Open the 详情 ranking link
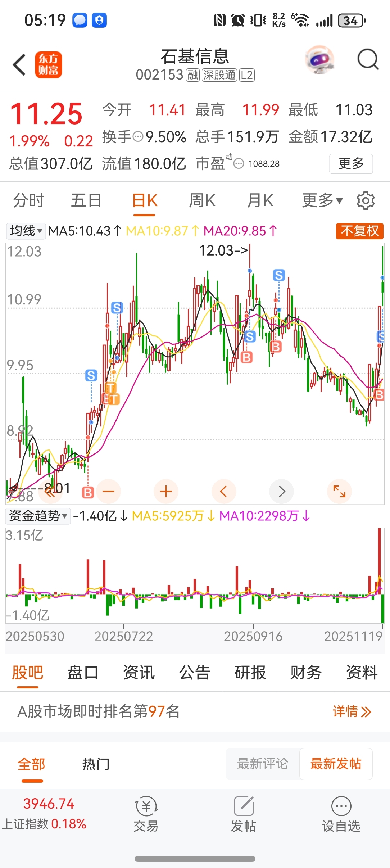Screen dimensions: 390x868 pos(352,711)
